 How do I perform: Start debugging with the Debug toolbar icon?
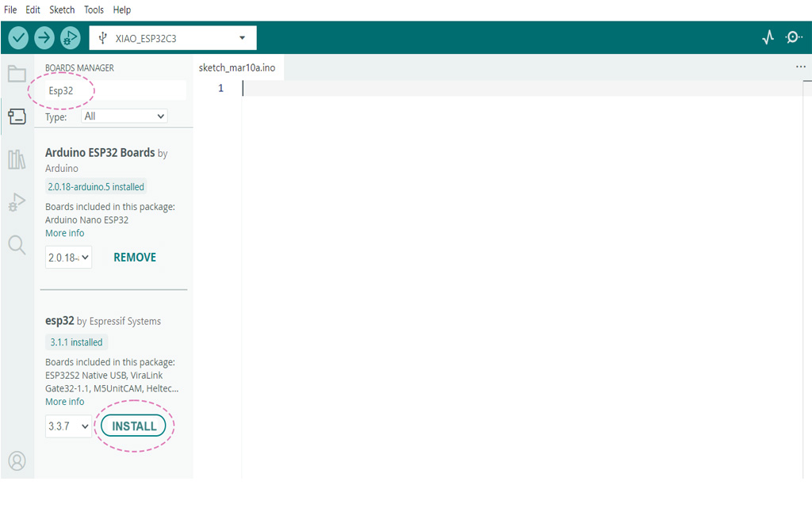coord(71,37)
